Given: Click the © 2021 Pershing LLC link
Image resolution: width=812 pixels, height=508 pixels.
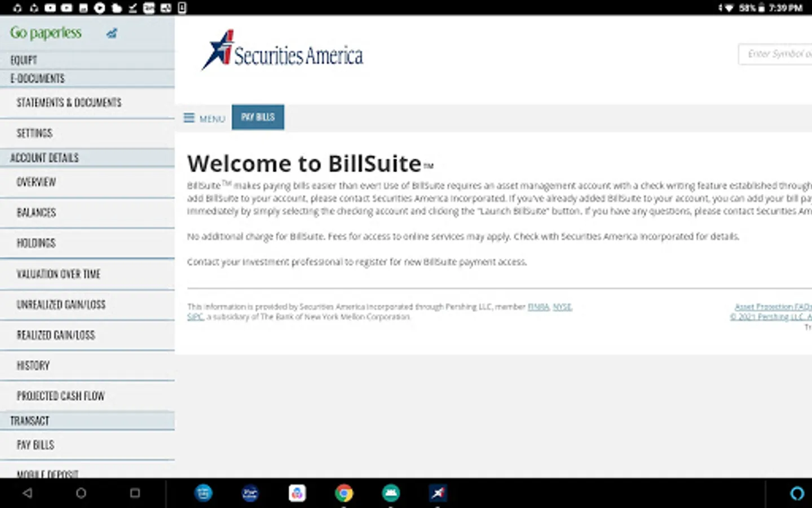Looking at the screenshot, I should (x=771, y=317).
